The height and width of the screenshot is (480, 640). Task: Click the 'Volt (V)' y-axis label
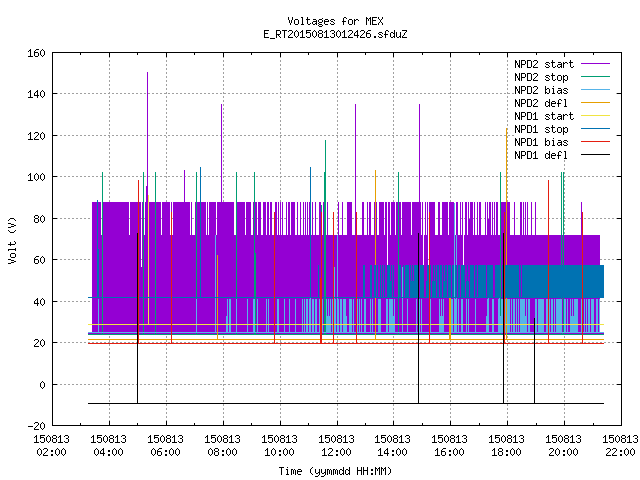pyautogui.click(x=12, y=240)
